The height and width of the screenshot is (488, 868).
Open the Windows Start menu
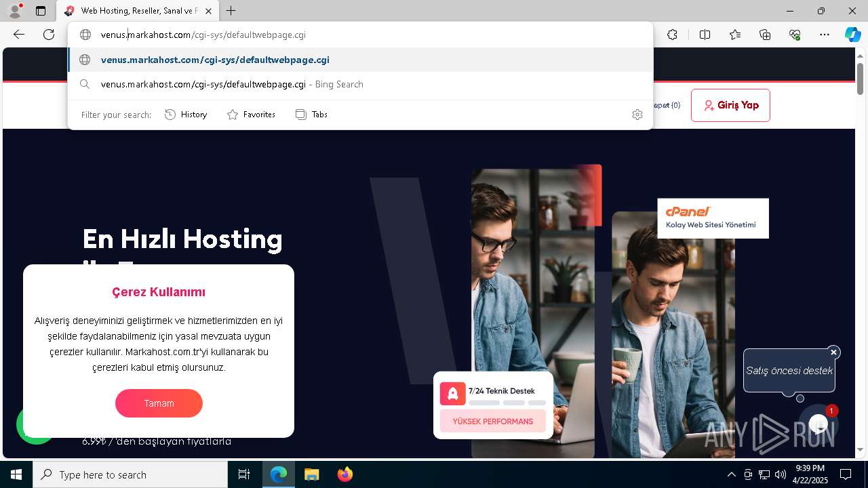(16, 474)
